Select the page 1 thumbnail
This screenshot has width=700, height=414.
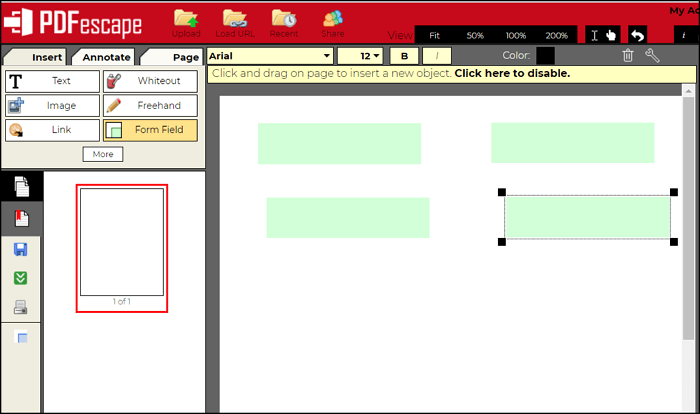click(x=122, y=242)
